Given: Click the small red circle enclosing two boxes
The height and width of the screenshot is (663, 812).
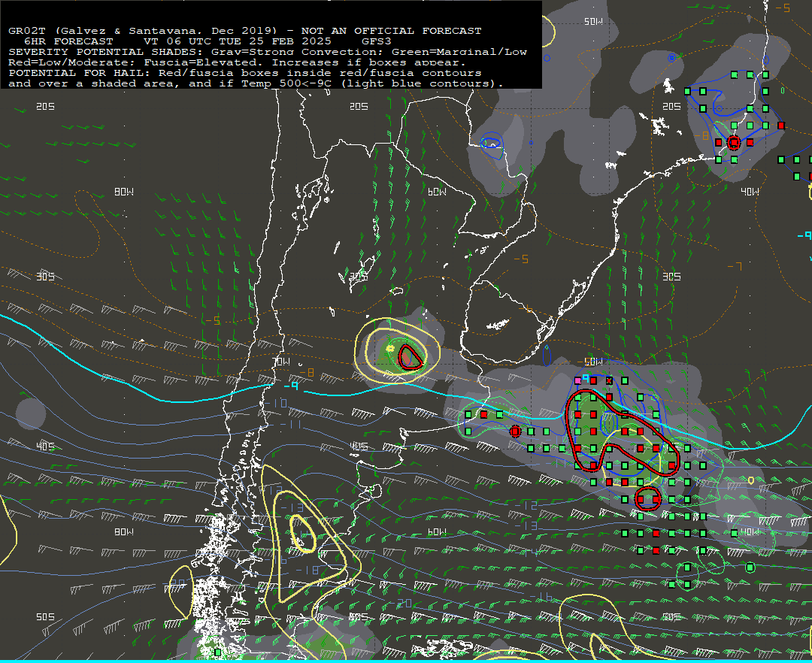Looking at the screenshot, I should pos(648,499).
